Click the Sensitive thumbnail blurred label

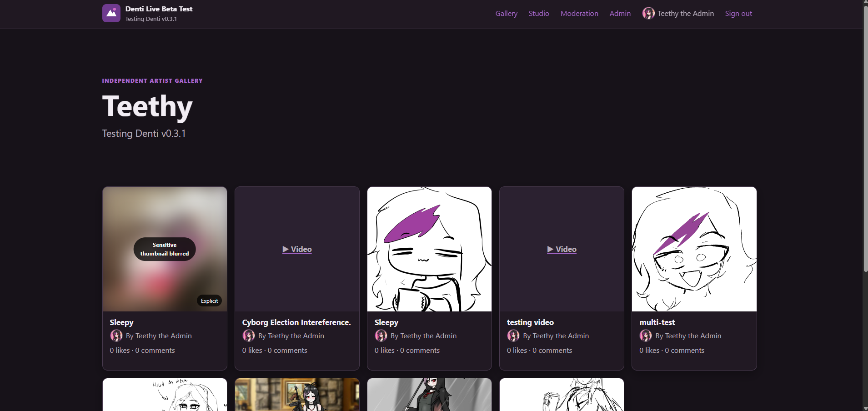pyautogui.click(x=165, y=249)
